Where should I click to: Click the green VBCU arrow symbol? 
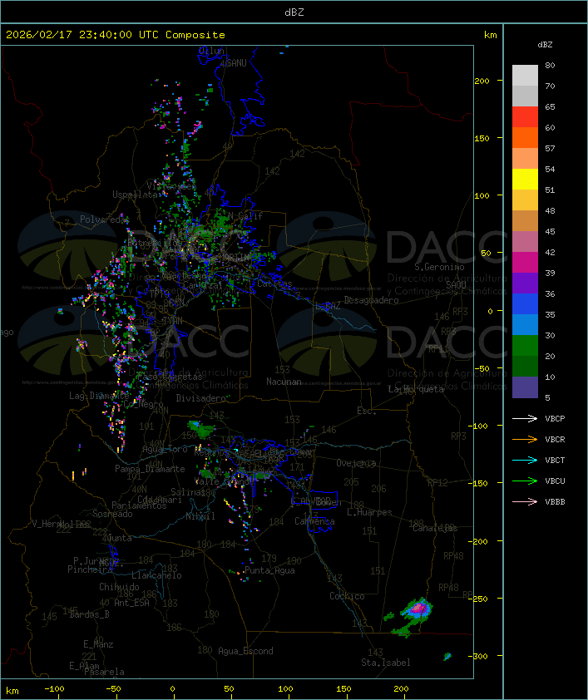525,481
